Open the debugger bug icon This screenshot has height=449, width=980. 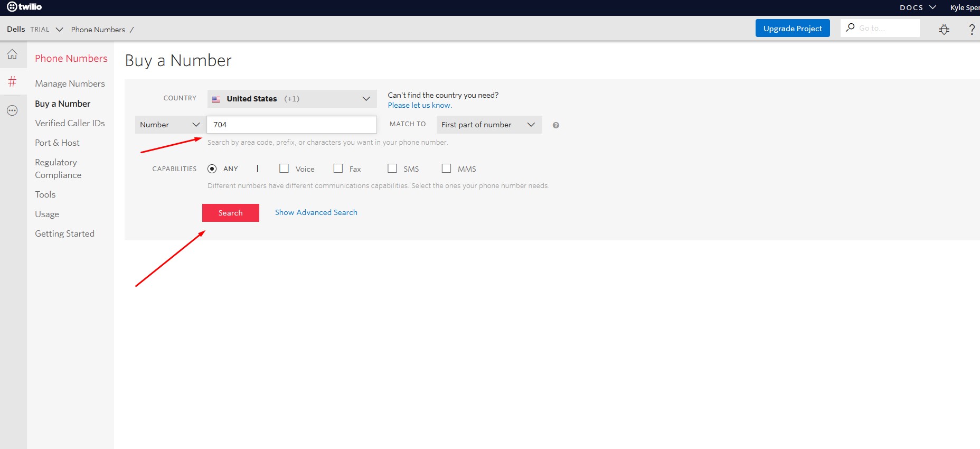(x=944, y=30)
